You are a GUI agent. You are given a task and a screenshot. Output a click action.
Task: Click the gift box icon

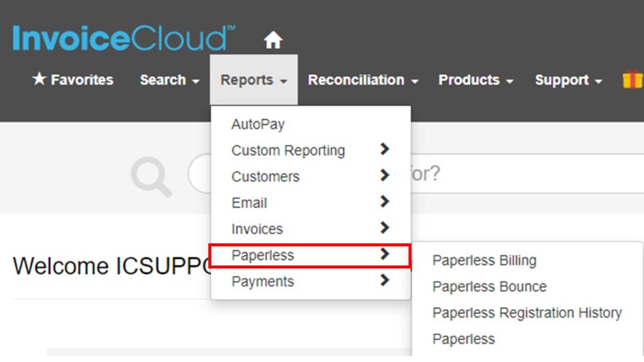633,79
